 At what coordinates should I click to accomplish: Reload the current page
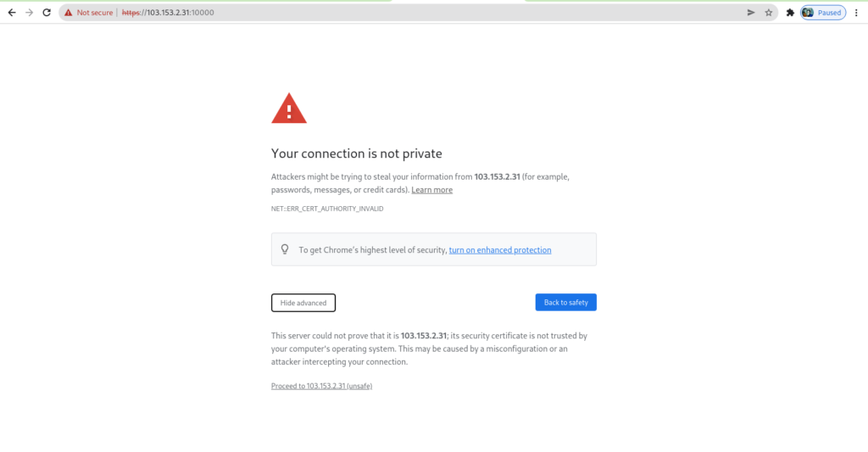coord(47,13)
